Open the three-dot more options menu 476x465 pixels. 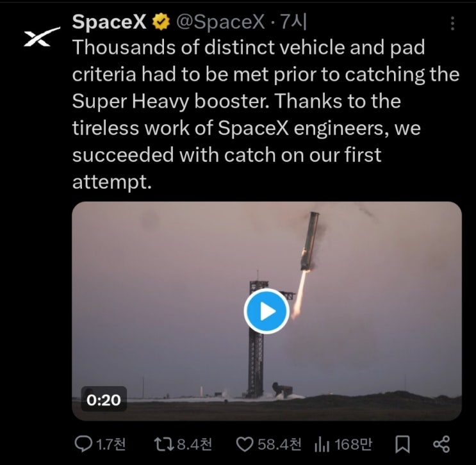pyautogui.click(x=453, y=24)
